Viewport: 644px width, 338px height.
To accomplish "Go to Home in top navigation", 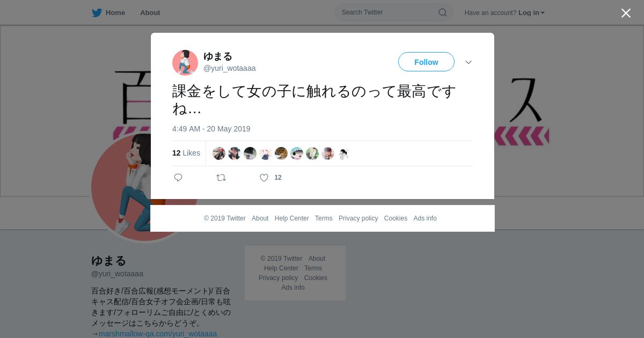I will click(x=115, y=13).
